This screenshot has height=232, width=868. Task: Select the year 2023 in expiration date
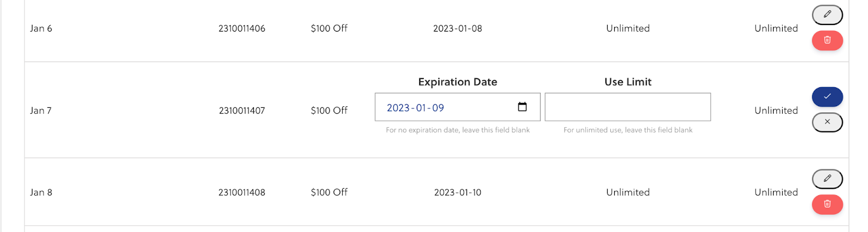(398, 108)
